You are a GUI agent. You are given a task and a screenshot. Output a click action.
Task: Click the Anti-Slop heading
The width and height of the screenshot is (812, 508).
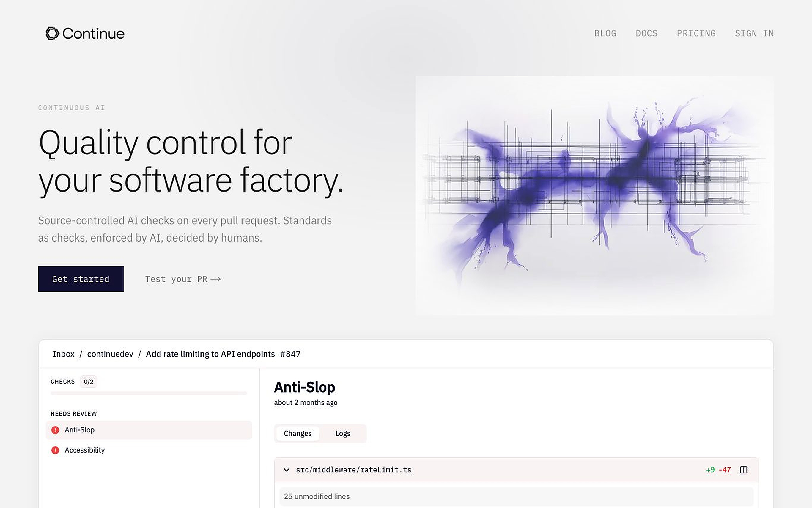304,387
